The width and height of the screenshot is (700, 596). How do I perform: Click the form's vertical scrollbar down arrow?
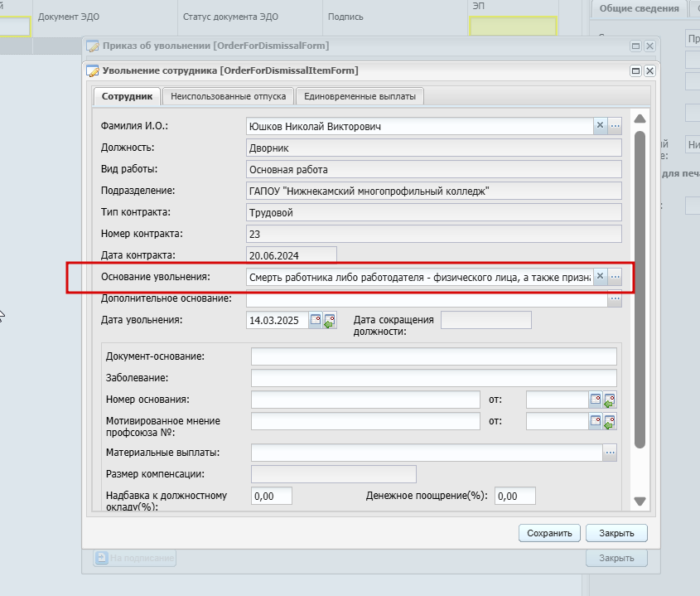tap(640, 502)
